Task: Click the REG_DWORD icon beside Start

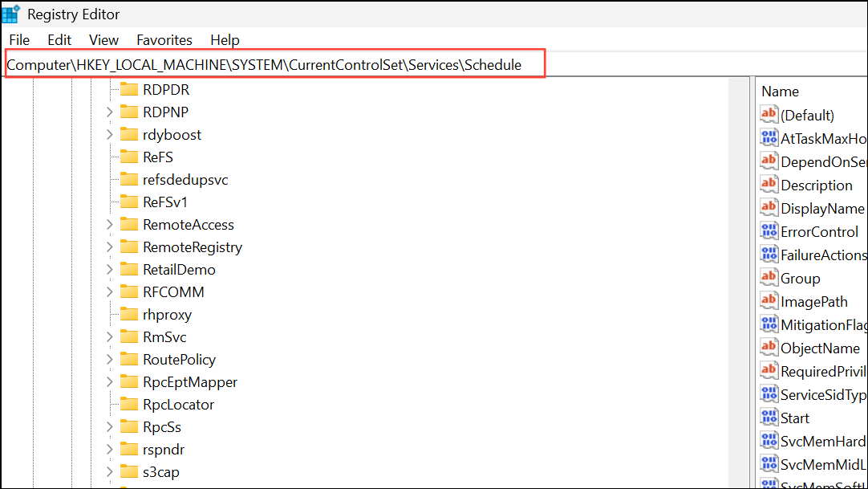Action: point(769,418)
